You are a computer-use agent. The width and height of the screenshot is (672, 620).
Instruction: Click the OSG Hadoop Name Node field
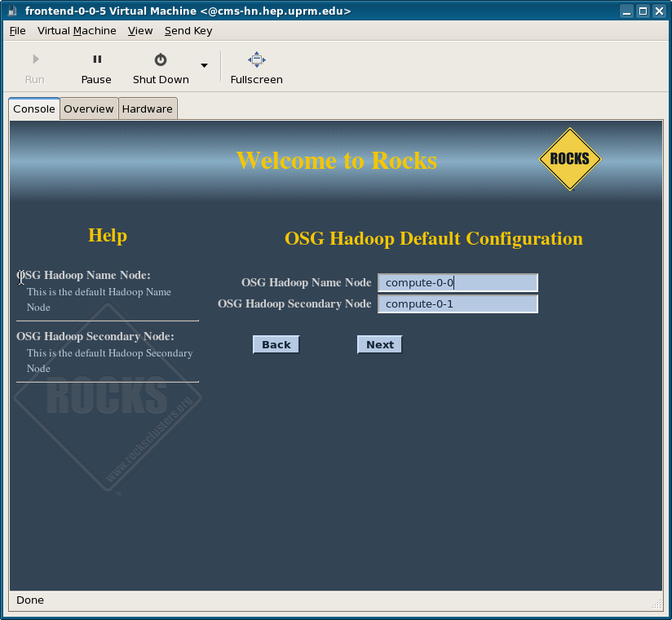coord(458,282)
